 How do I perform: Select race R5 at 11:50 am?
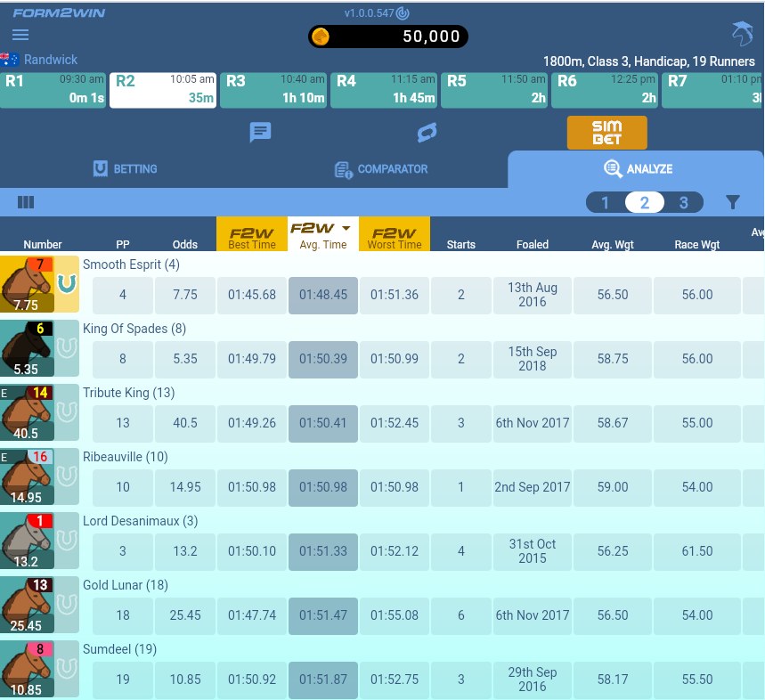(x=494, y=90)
